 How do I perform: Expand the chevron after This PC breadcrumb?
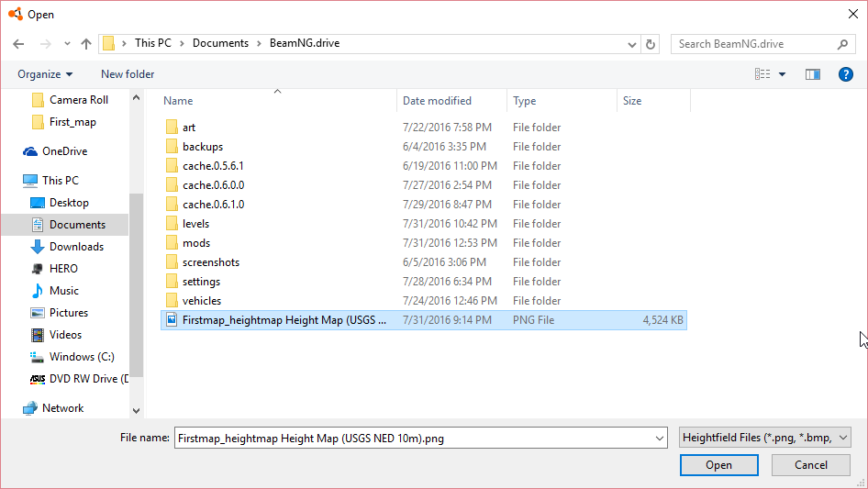182,44
